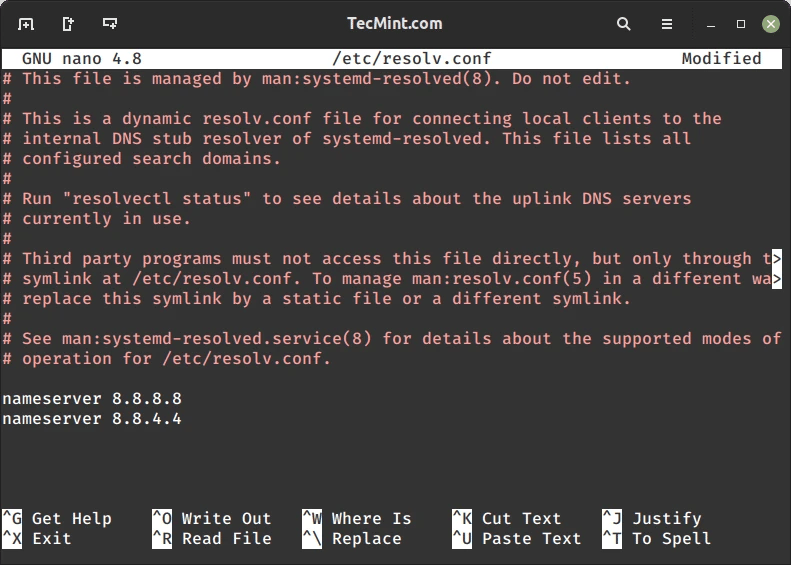Viewport: 791px width, 565px height.
Task: Choose the ^W Where Is shortcut
Action: (357, 518)
